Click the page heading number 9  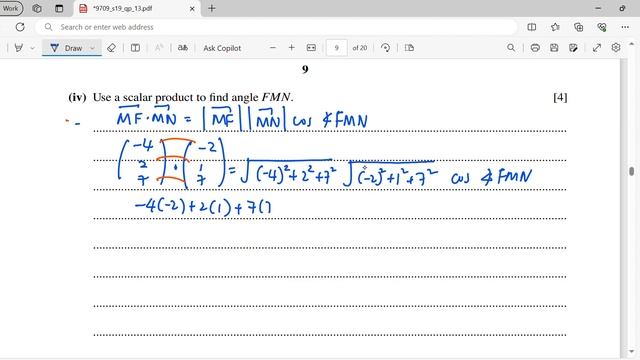pos(305,69)
